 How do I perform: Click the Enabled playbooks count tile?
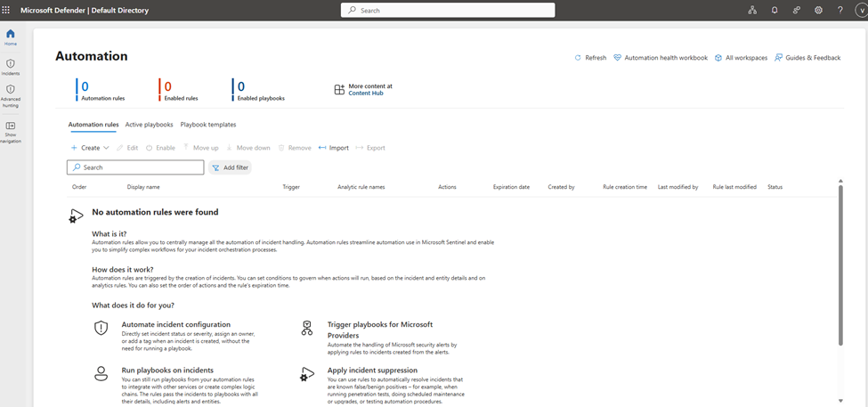pyautogui.click(x=258, y=90)
